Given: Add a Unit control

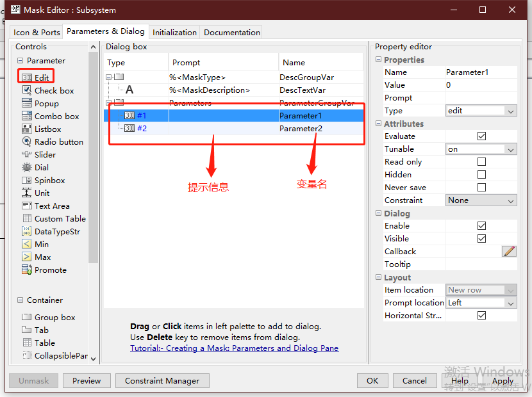Looking at the screenshot, I should click(x=36, y=193).
